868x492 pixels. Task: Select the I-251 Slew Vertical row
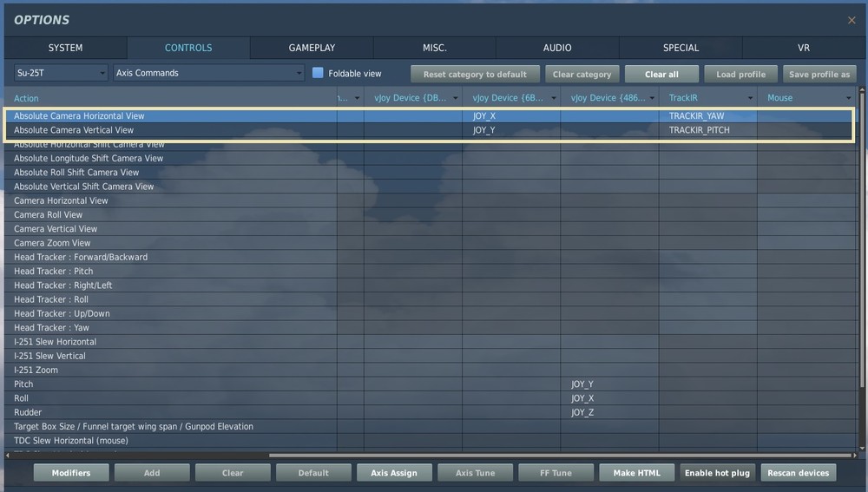[x=429, y=356]
